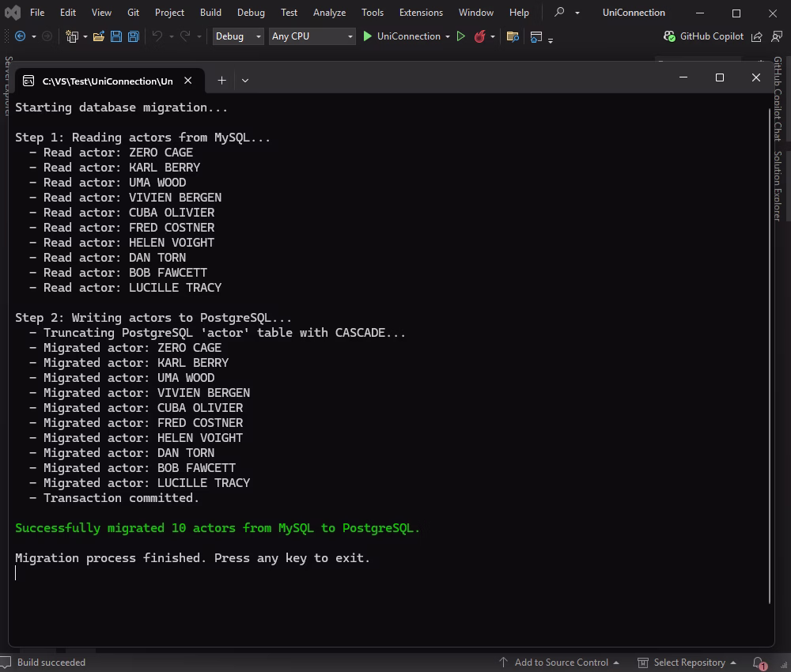Expand the Redo history dropdown
This screenshot has height=672, width=791.
(x=199, y=36)
